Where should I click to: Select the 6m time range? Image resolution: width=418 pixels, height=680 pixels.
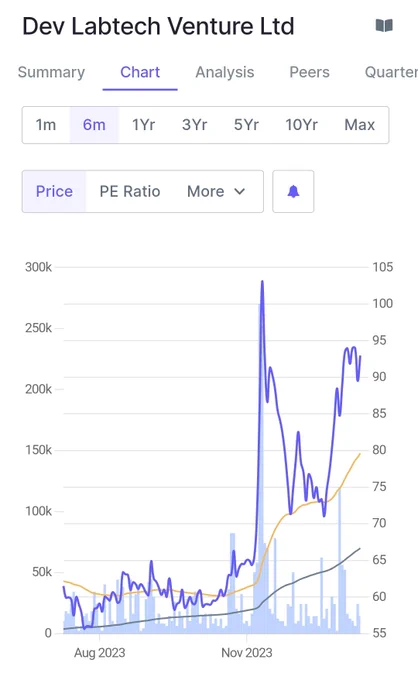point(94,125)
